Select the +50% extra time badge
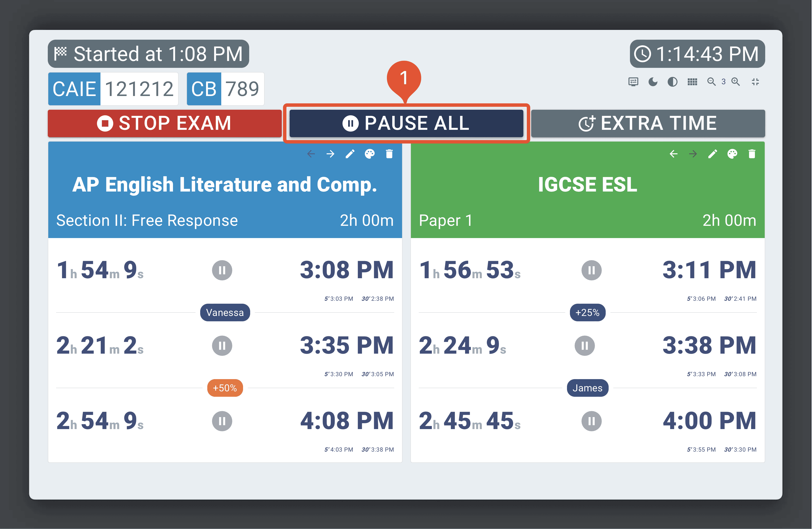 point(225,388)
